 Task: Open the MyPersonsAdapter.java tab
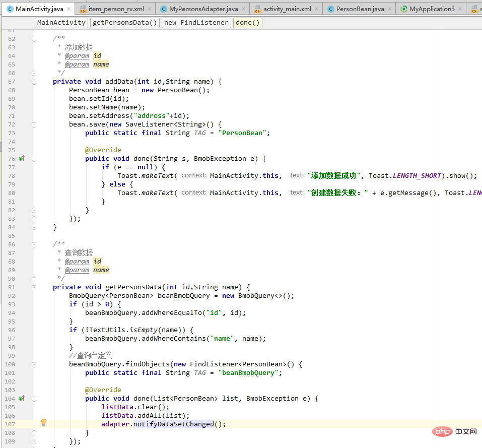coord(203,9)
